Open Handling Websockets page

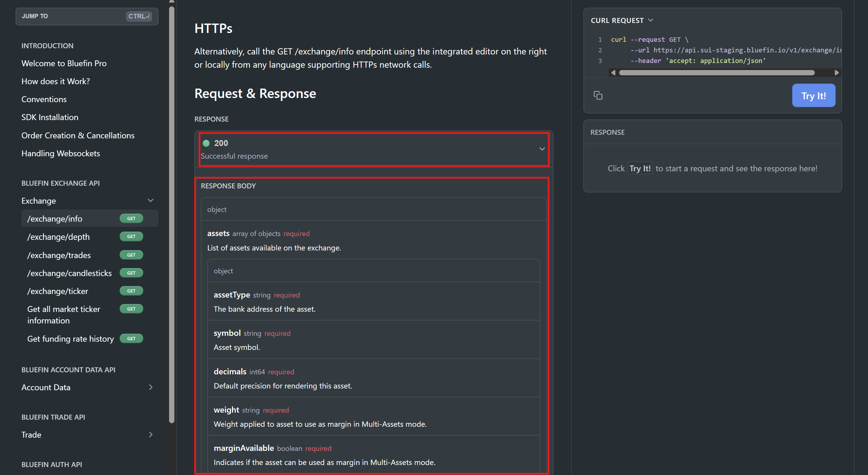pyautogui.click(x=61, y=153)
